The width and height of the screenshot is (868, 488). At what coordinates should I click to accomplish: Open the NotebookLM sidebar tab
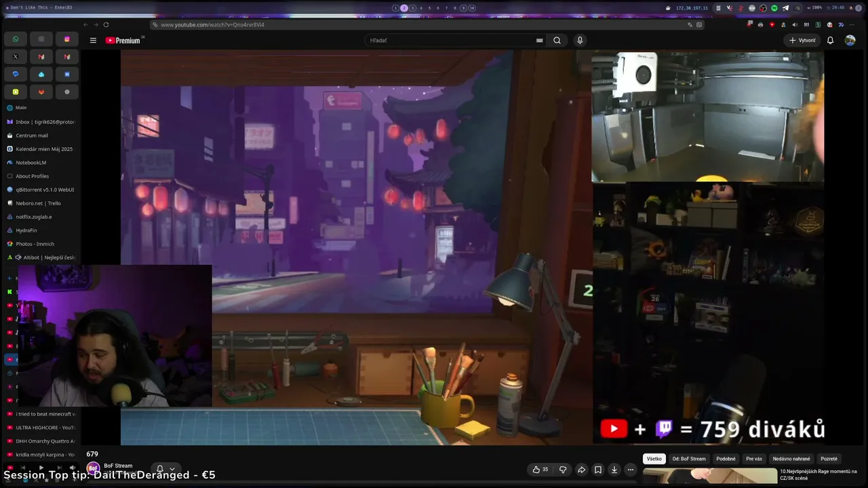(x=41, y=163)
